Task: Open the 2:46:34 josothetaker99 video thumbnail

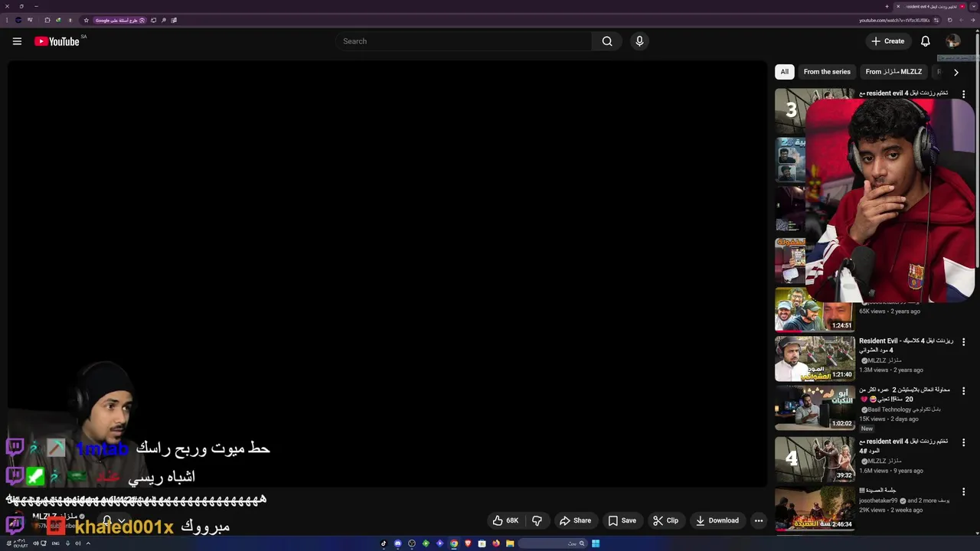Action: pyautogui.click(x=815, y=508)
